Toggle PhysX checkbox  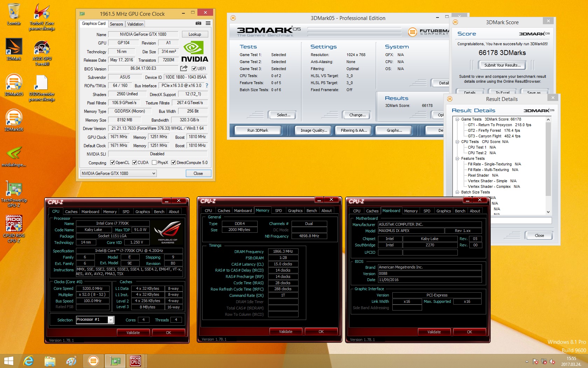154,163
